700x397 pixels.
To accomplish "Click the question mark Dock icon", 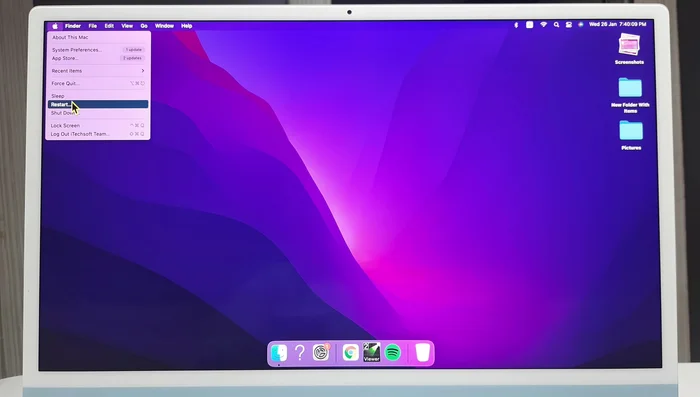I will [300, 353].
